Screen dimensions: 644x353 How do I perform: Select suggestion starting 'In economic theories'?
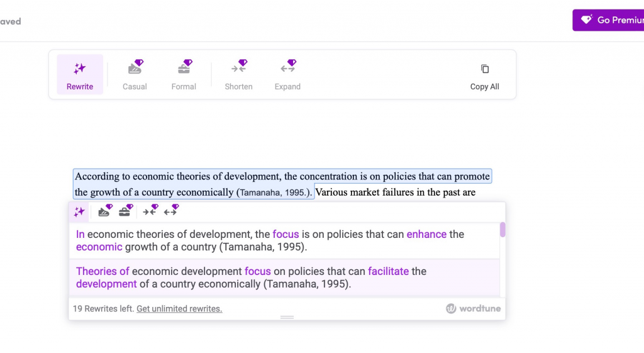(284, 241)
